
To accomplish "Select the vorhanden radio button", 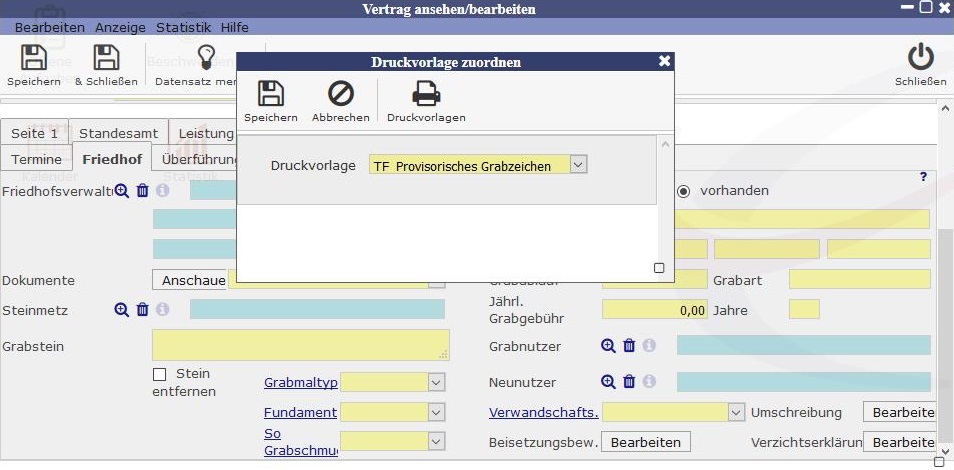I will pyautogui.click(x=685, y=190).
